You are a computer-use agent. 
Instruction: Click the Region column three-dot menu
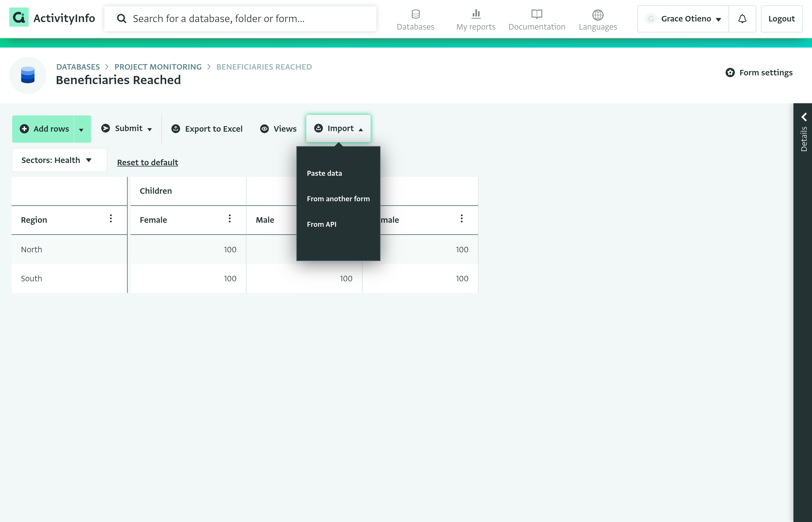(x=111, y=219)
